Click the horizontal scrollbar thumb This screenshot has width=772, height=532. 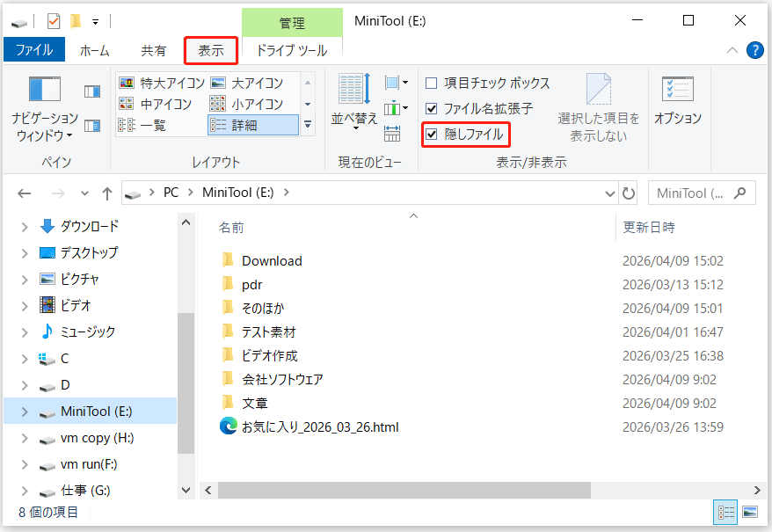click(x=404, y=490)
